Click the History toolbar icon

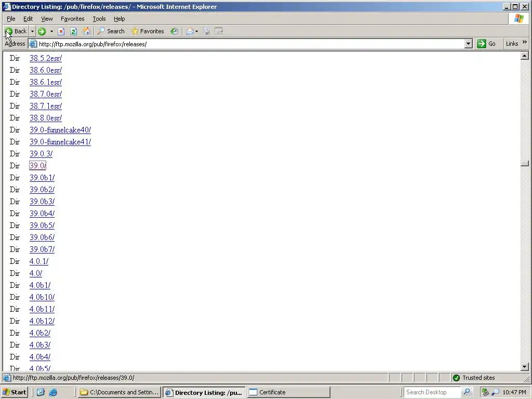pos(174,31)
